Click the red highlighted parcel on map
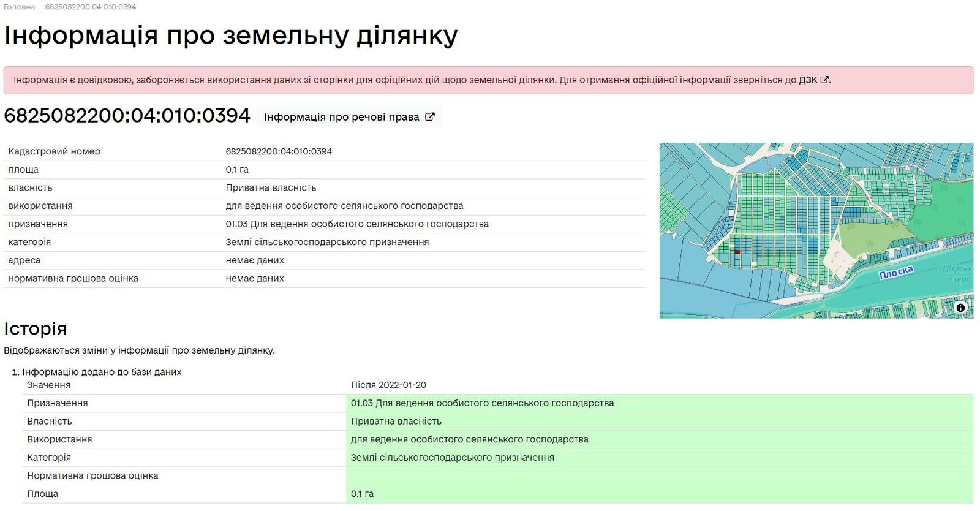 coord(737,252)
